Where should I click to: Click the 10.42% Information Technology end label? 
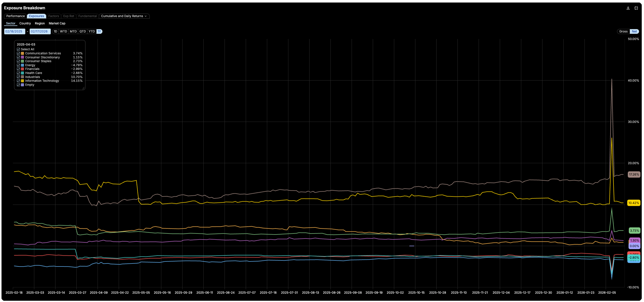[x=634, y=203]
